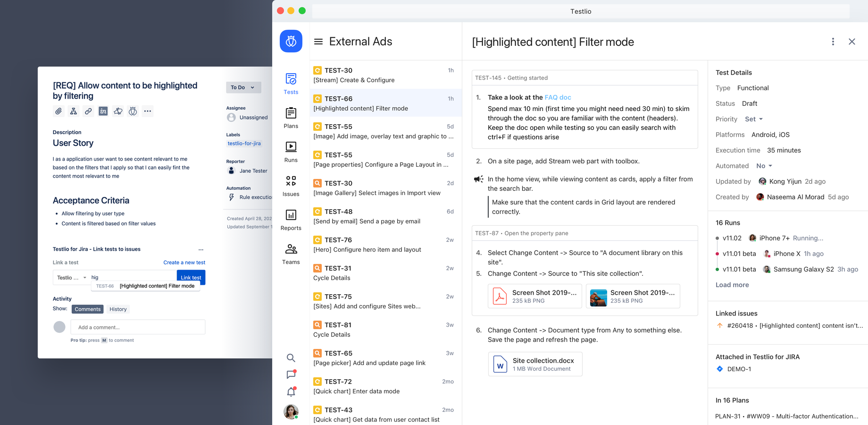Click the PDF Screen Shot attachment

pos(535,296)
